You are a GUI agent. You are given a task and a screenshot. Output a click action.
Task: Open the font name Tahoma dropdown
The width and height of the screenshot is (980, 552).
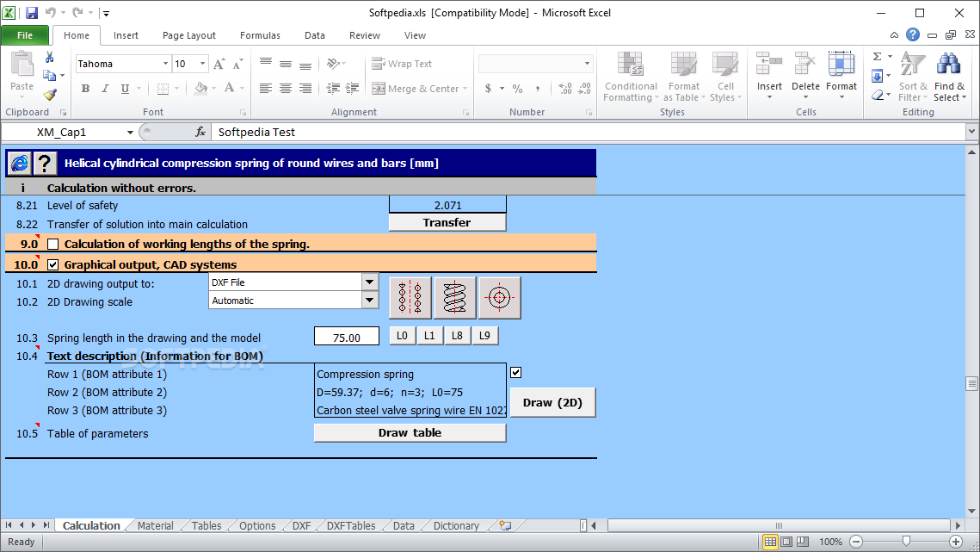point(165,64)
